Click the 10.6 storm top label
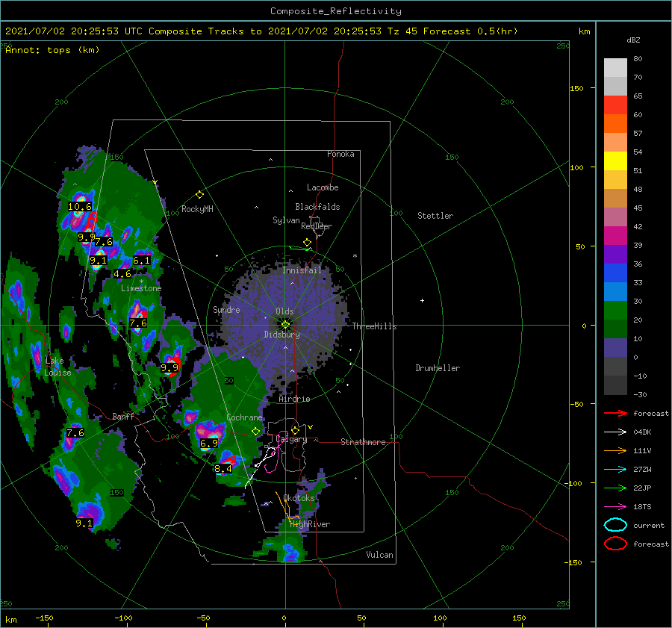The width and height of the screenshot is (672, 628). click(80, 207)
